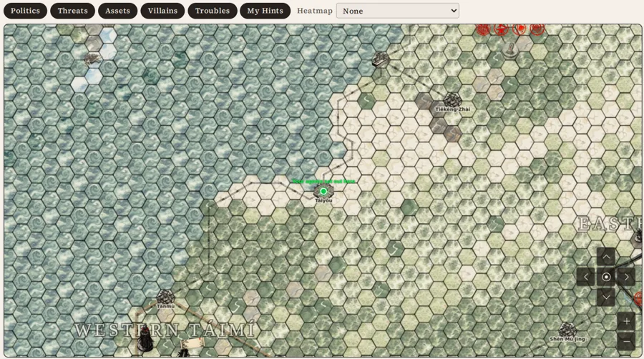Open the Heatmap dropdown set to None
The width and height of the screenshot is (644, 359).
click(x=398, y=11)
